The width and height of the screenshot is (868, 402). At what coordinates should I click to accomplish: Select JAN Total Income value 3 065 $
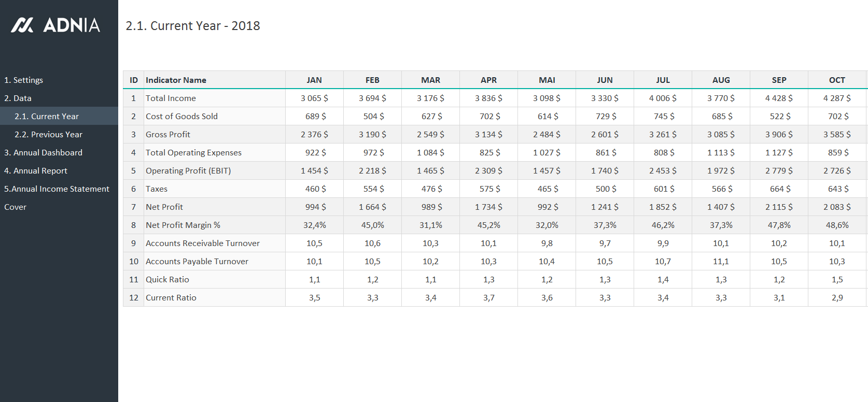point(314,98)
